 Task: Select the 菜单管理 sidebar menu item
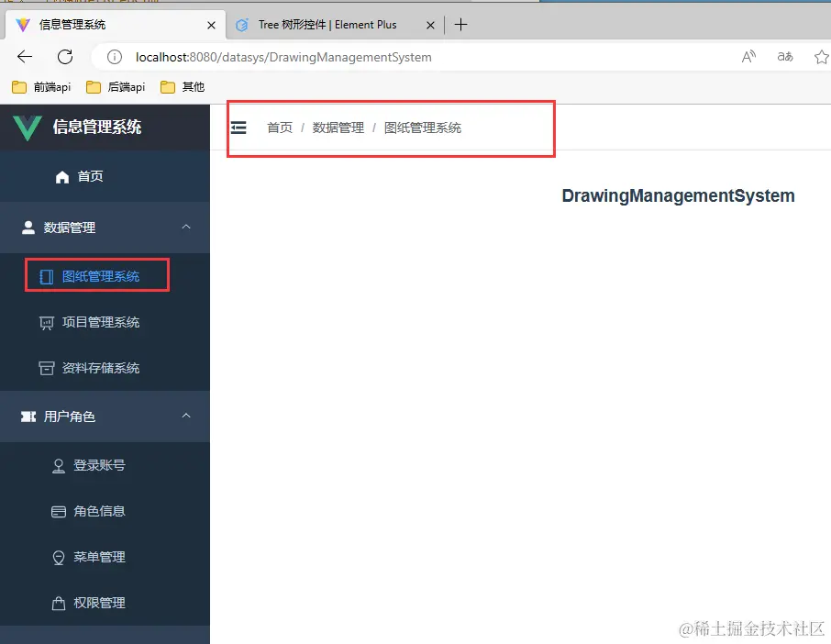pos(105,557)
